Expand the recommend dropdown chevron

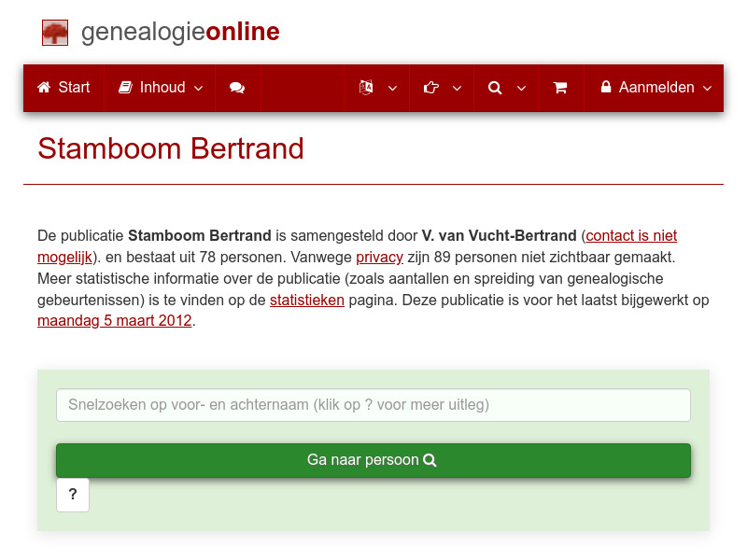click(x=457, y=88)
